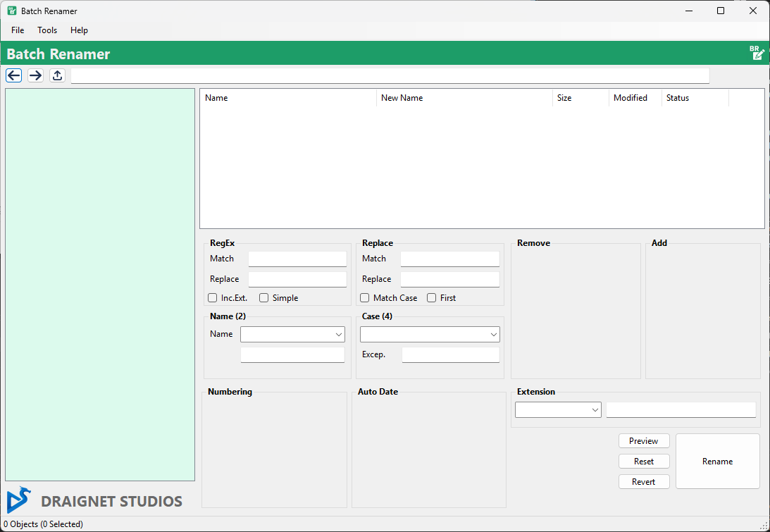This screenshot has height=532, width=770.
Task: Click the folder path address field
Action: (390, 75)
